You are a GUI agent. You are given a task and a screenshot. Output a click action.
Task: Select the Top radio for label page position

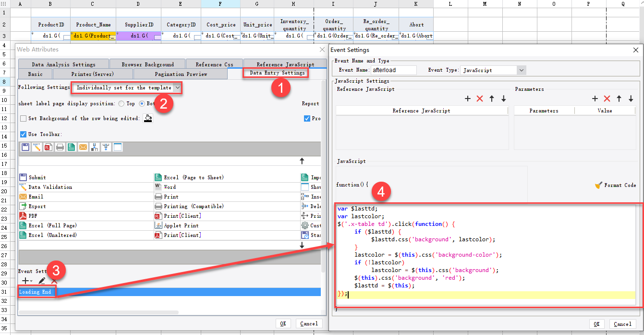[x=120, y=103]
